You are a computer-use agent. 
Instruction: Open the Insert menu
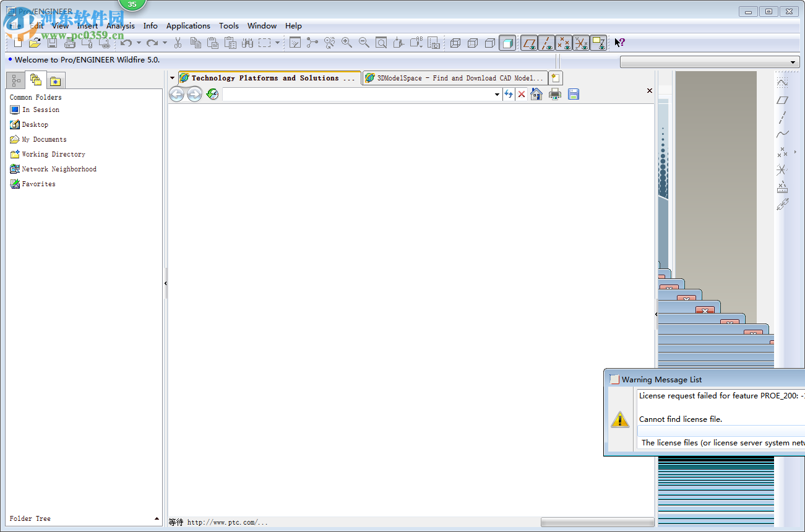[87, 25]
